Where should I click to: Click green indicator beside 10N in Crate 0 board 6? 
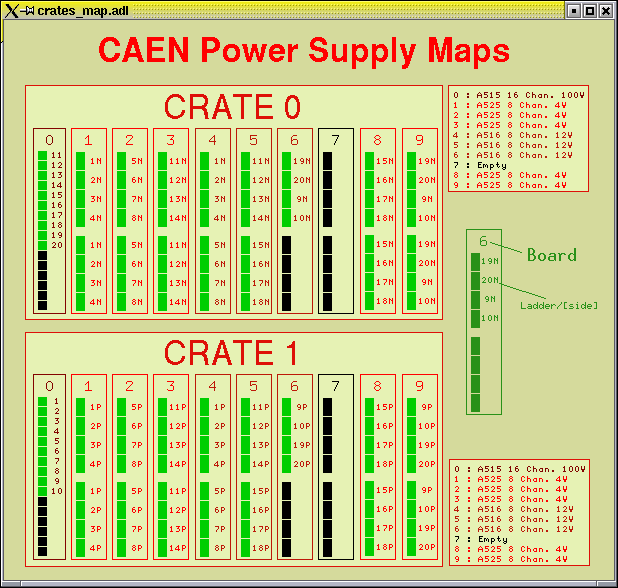287,218
